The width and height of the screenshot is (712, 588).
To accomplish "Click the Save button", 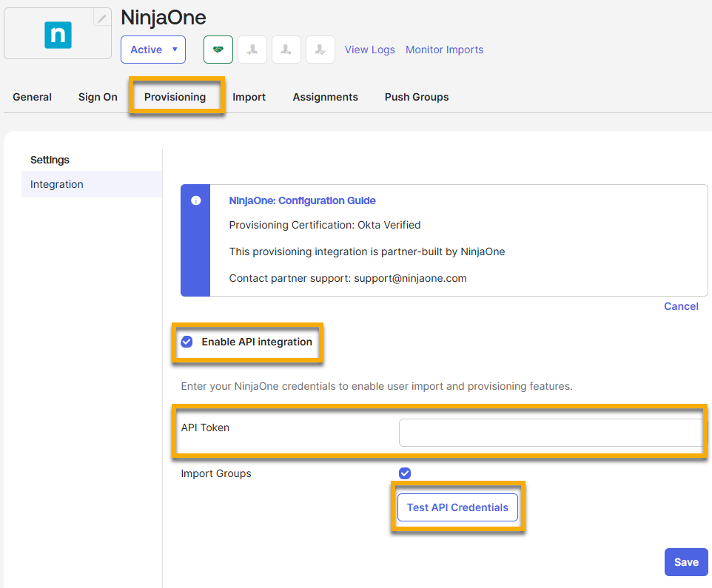I will pos(686,562).
